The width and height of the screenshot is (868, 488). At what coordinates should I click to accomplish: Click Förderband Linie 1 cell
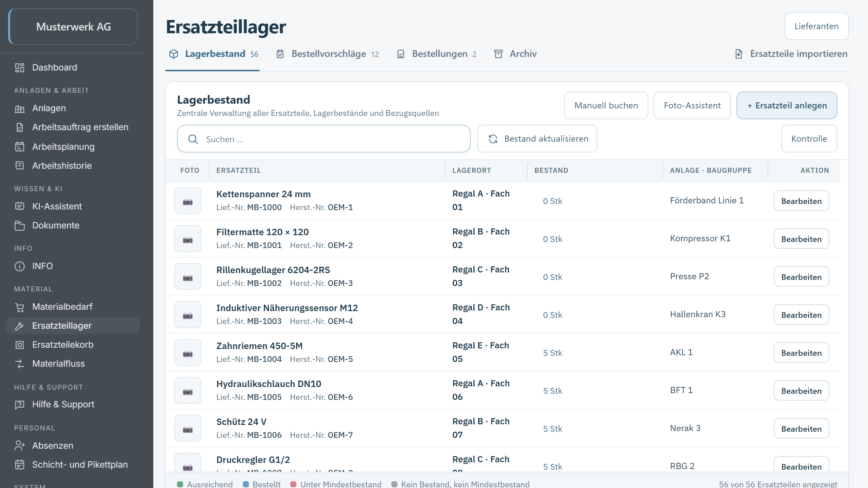coord(707,201)
